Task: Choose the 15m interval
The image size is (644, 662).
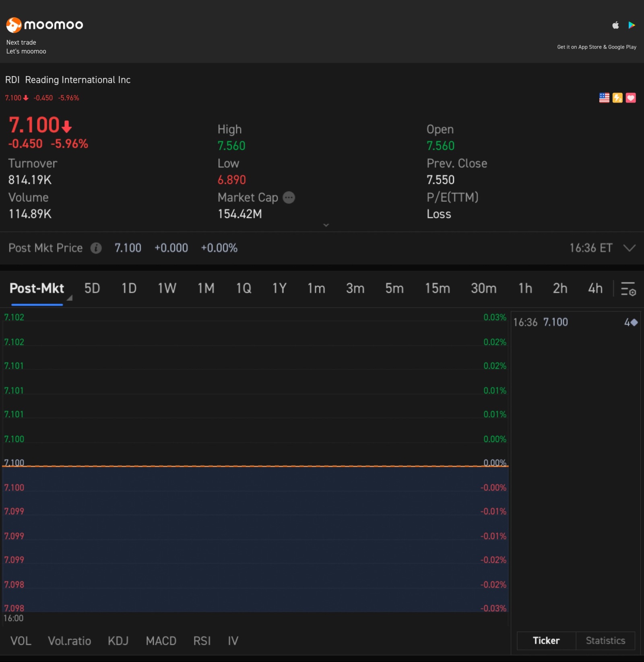Action: [438, 289]
